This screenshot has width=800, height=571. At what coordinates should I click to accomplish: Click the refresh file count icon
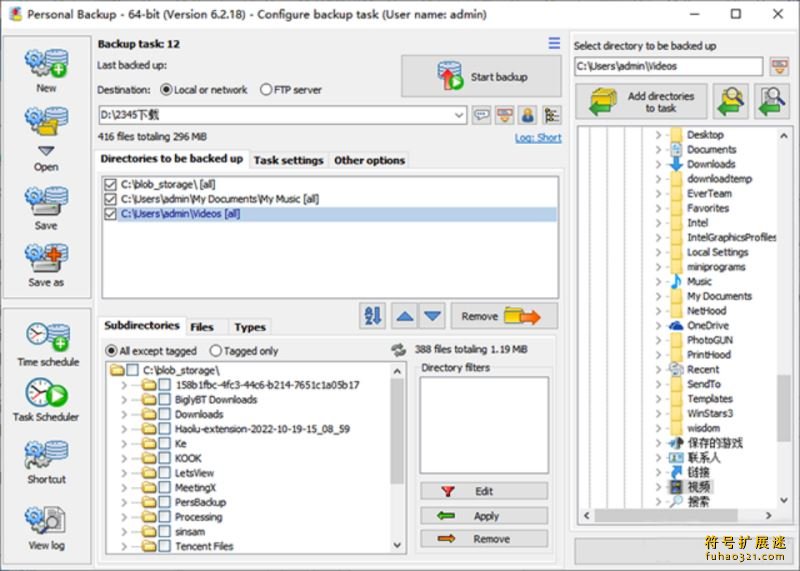(x=398, y=350)
